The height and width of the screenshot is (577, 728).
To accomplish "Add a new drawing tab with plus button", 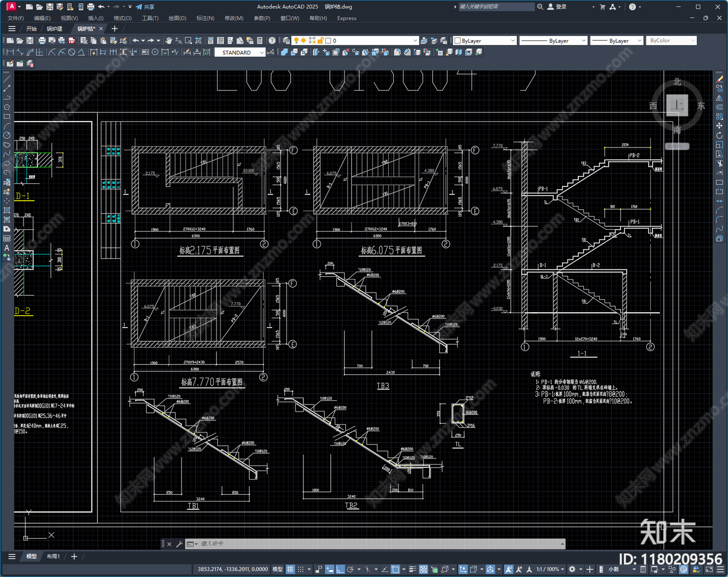I will [x=115, y=29].
